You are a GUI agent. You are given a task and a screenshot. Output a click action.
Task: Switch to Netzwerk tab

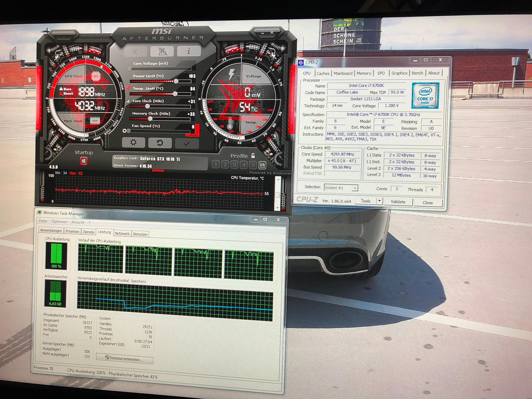[x=122, y=233]
